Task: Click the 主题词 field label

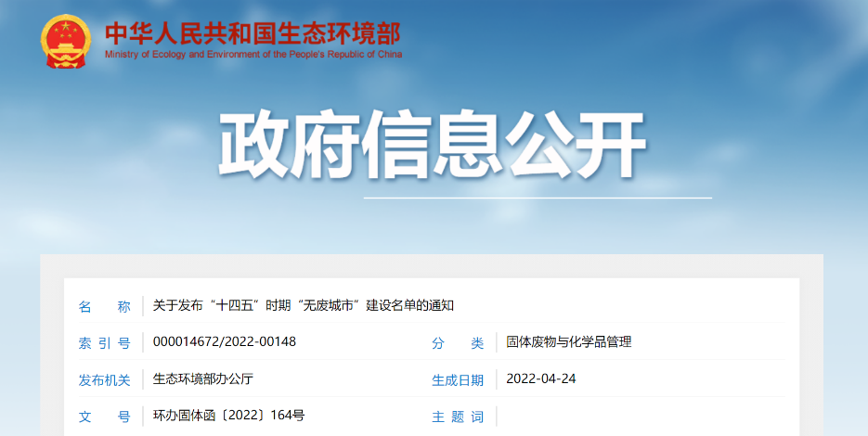Action: [x=458, y=417]
